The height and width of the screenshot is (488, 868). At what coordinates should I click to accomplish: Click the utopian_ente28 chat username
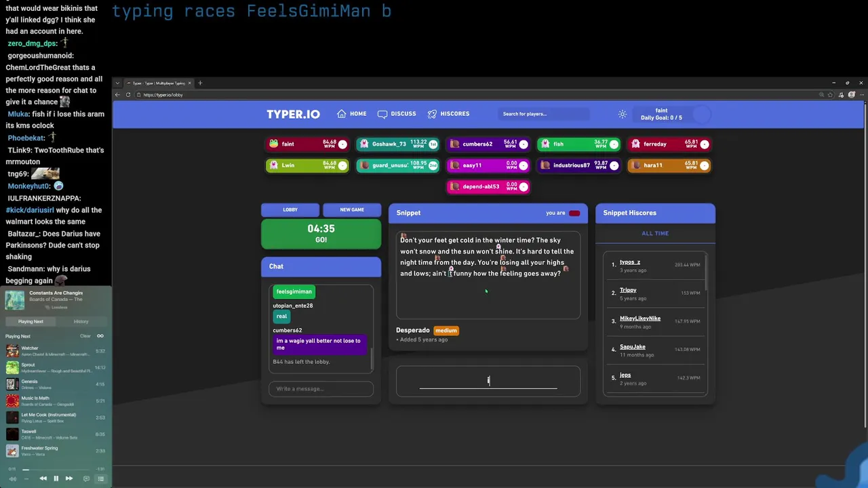pos(293,306)
